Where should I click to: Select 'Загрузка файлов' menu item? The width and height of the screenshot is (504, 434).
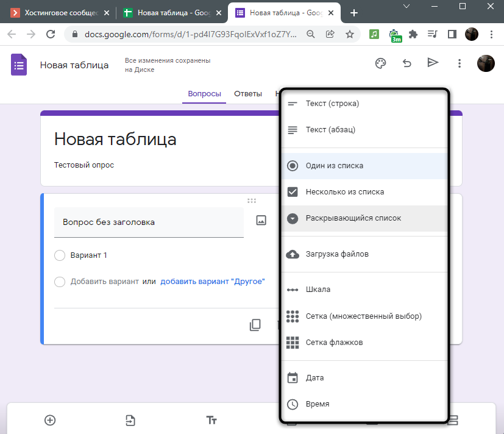[x=336, y=254]
